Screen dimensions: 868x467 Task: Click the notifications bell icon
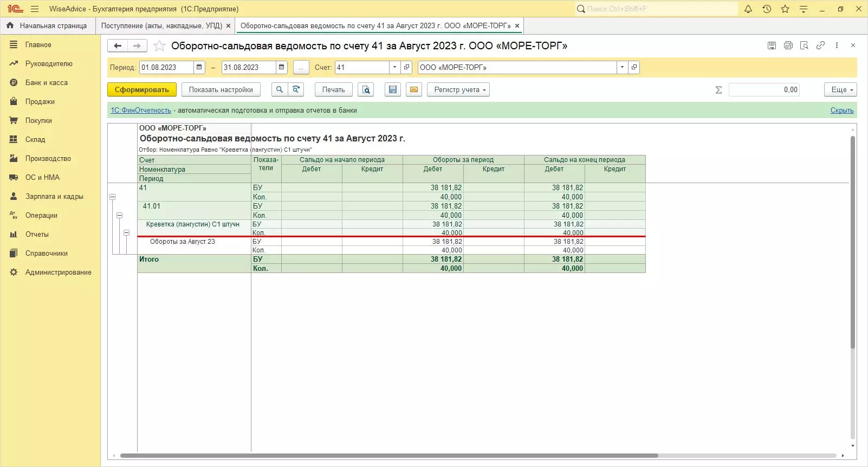click(748, 9)
